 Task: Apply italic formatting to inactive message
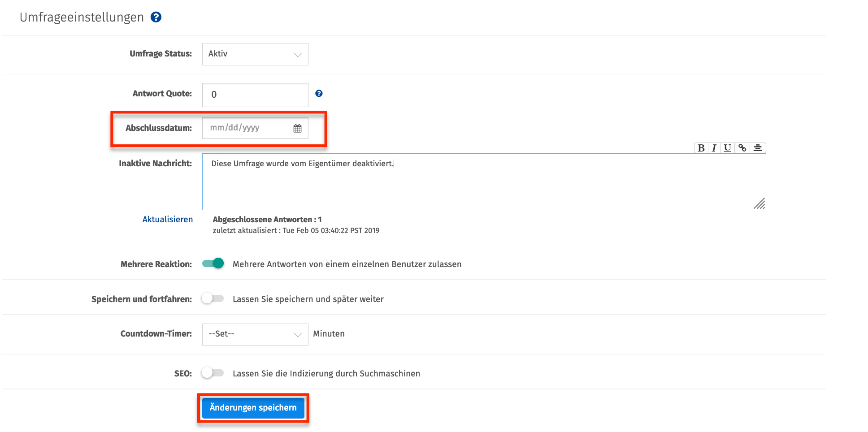tap(714, 148)
